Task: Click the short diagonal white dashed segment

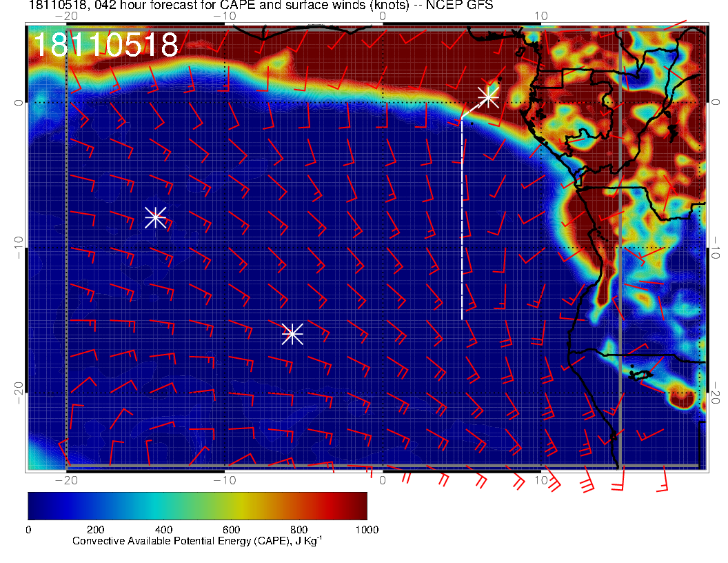Action: pyautogui.click(x=472, y=110)
